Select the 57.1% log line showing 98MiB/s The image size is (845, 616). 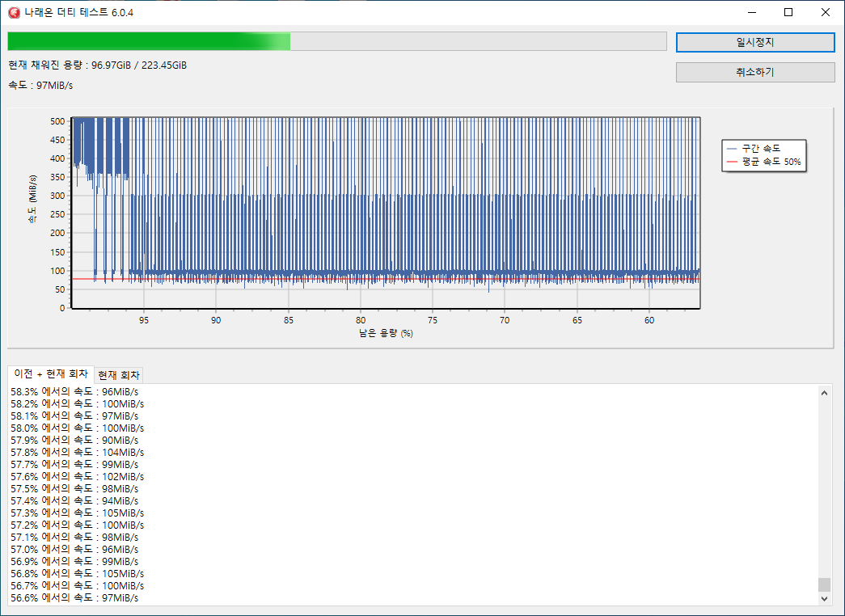click(x=74, y=538)
